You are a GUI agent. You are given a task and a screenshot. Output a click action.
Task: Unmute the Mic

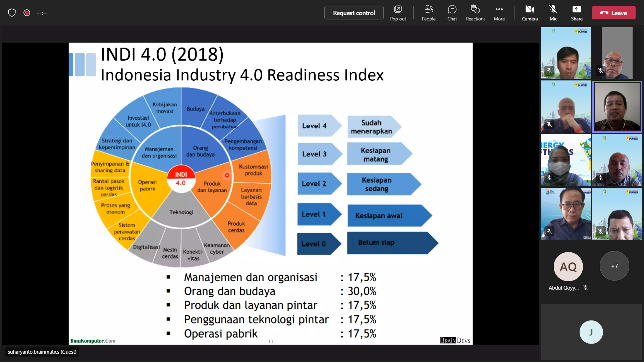[x=553, y=13]
